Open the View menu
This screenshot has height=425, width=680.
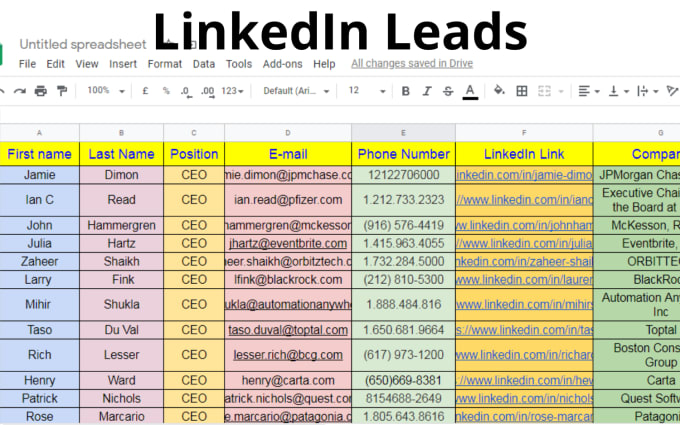coord(87,64)
